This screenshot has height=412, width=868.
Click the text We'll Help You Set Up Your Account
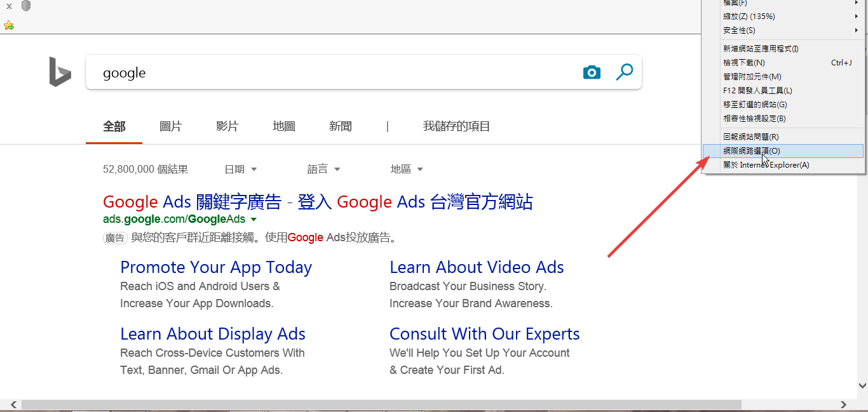coord(480,353)
